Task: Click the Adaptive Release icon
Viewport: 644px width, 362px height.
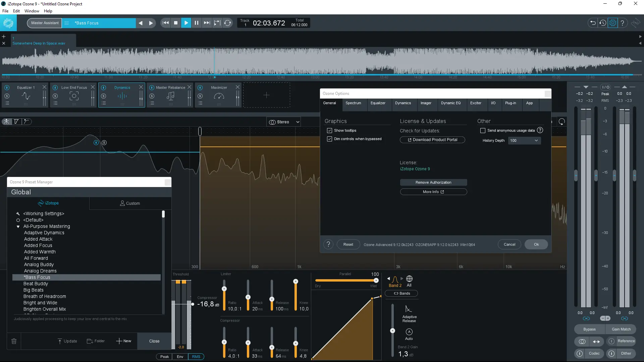Action: tap(409, 309)
